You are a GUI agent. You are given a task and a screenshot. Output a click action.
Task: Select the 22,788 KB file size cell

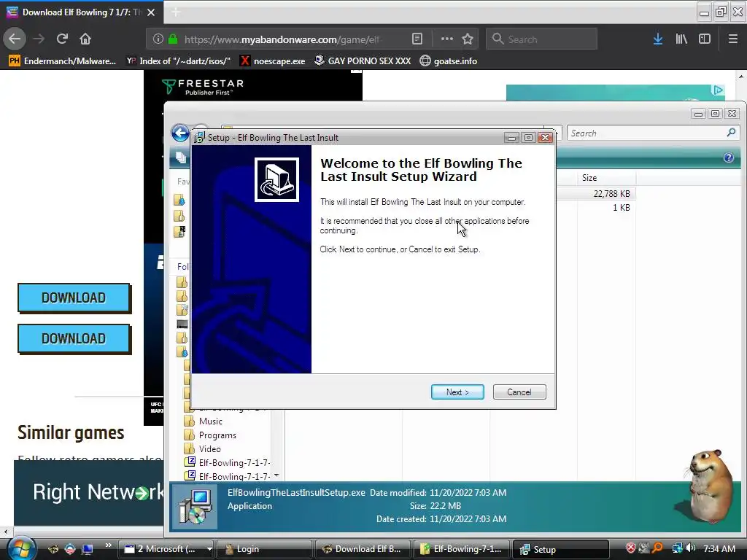[612, 194]
